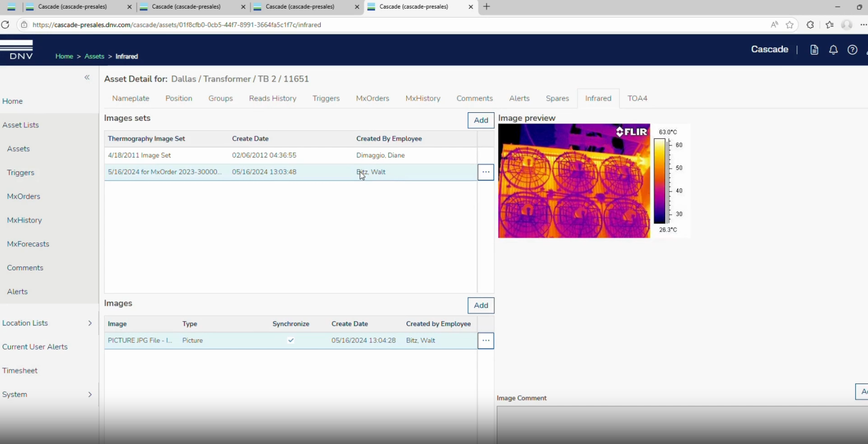The height and width of the screenshot is (444, 868).
Task: Switch to Position tab
Action: [x=179, y=98]
